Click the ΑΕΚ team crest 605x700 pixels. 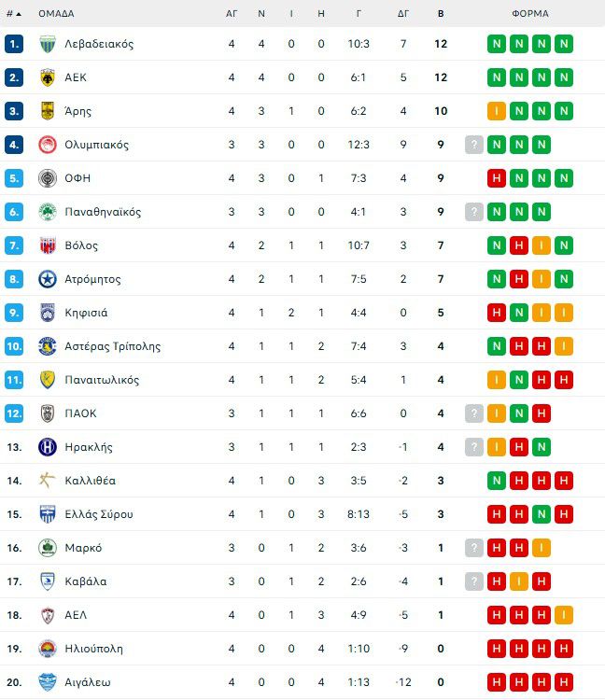click(x=48, y=77)
